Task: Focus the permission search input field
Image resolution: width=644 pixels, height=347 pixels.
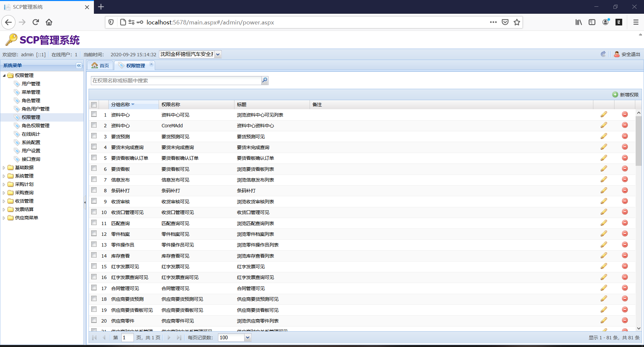Action: [x=176, y=80]
